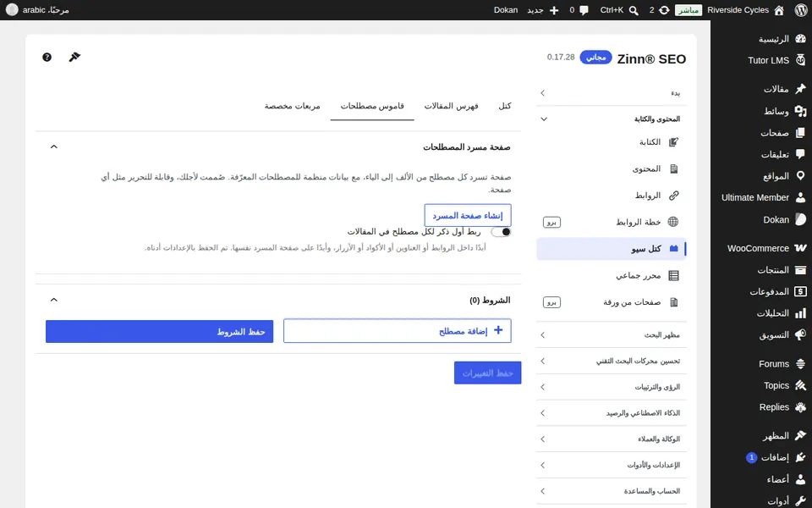Click the plugin icon next to إضافات

[x=801, y=457]
